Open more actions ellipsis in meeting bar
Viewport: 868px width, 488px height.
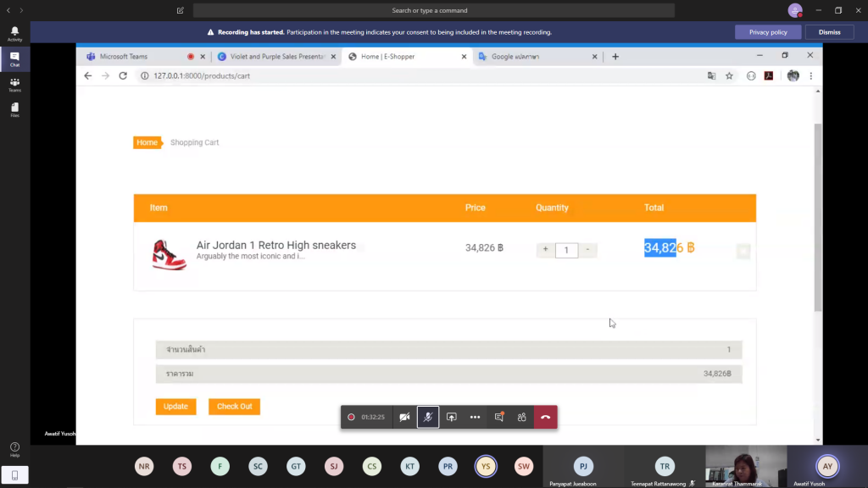click(x=475, y=417)
